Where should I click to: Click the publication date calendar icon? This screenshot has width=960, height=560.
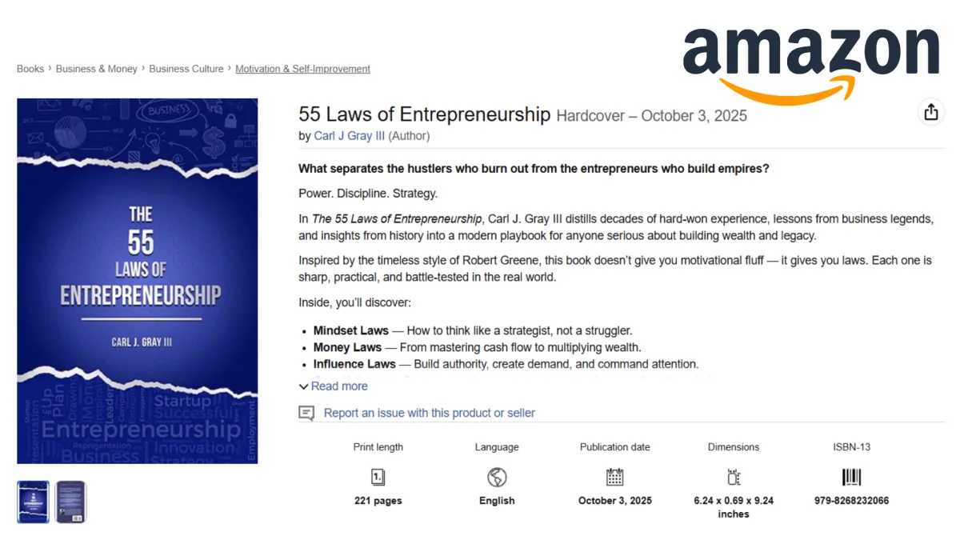tap(614, 478)
